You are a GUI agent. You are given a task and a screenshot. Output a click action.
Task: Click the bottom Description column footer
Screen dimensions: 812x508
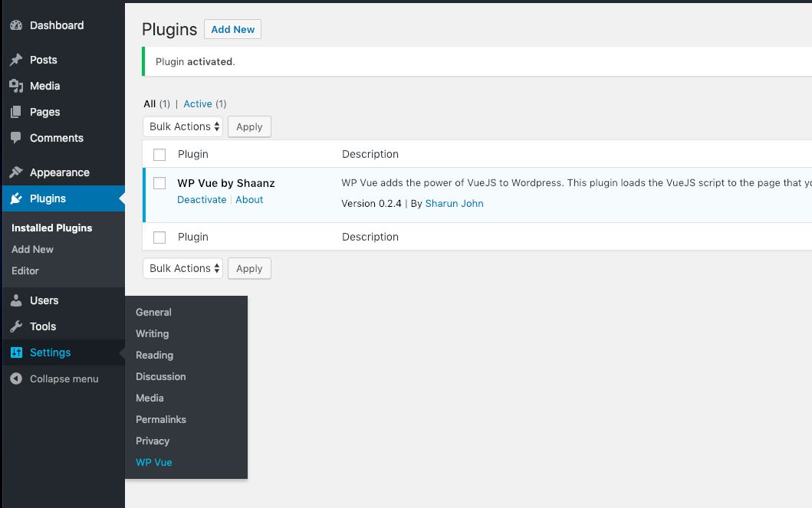(370, 237)
